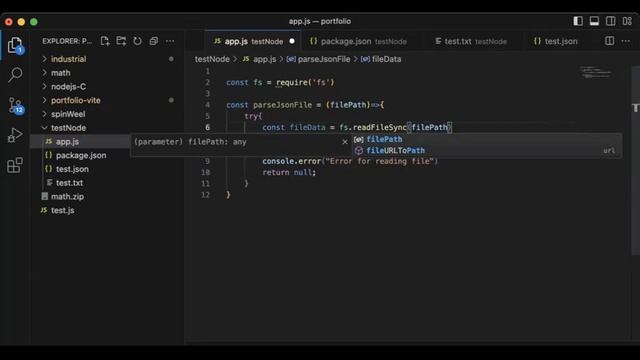The width and height of the screenshot is (640, 360).
Task: Place cursor on readFileSync in line 6
Action: [380, 127]
